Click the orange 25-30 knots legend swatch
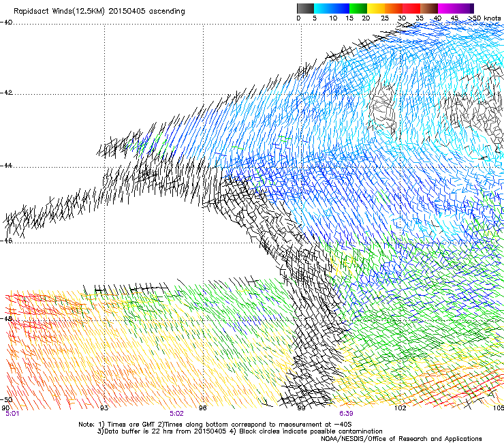Viewport: 504px width, 443px height. click(x=394, y=8)
